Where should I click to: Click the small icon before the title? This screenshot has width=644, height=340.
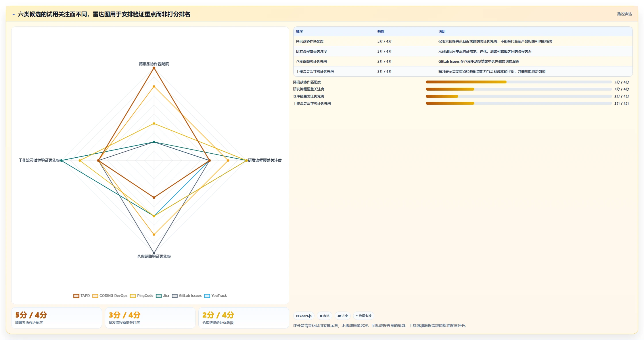[x=14, y=14]
